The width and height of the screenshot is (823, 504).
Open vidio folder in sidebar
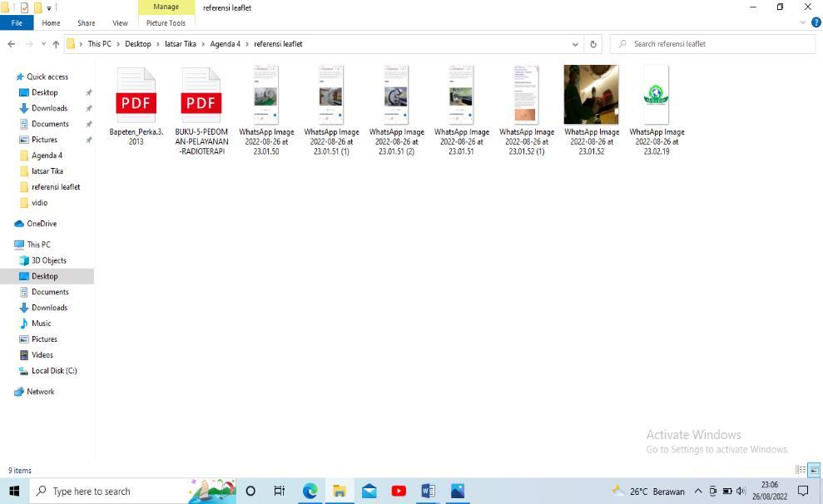[39, 202]
